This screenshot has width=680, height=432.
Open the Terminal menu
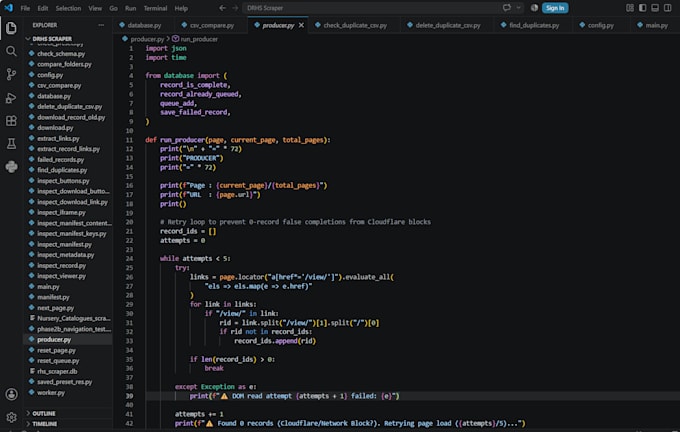click(155, 8)
